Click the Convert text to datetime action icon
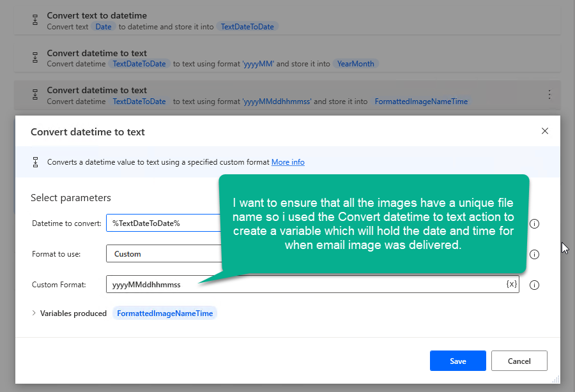The width and height of the screenshot is (575, 392). (35, 20)
